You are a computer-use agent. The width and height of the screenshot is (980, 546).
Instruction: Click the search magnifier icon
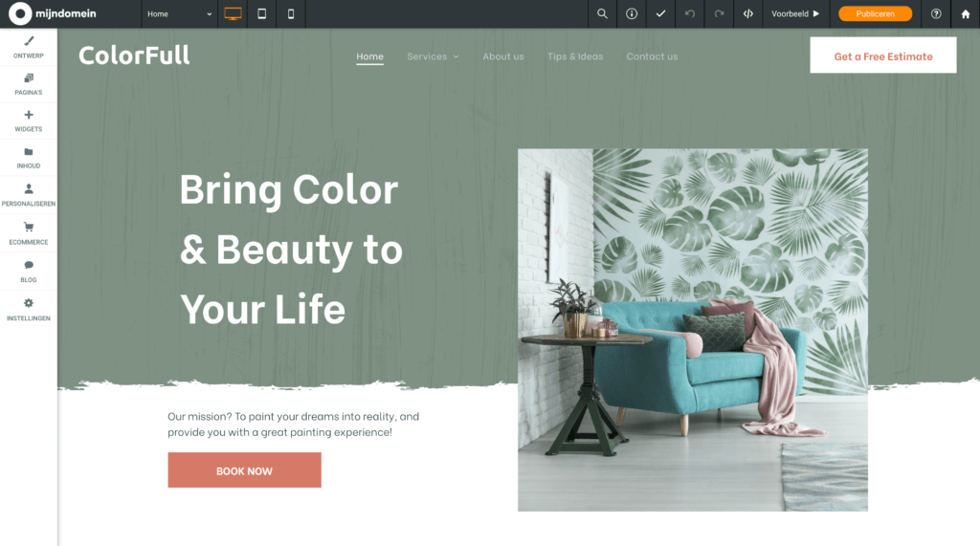click(602, 13)
